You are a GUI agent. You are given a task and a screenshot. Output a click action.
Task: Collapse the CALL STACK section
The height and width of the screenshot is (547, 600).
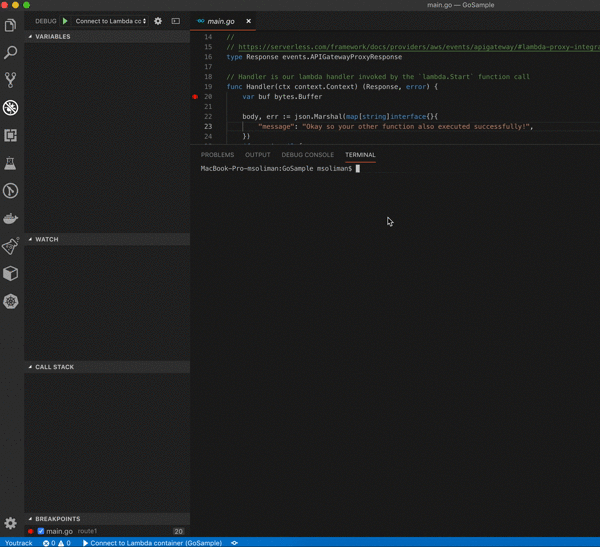coord(54,367)
